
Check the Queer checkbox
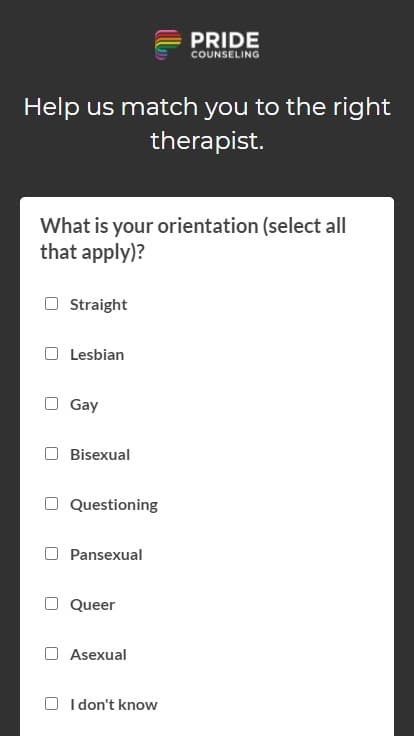pos(52,604)
